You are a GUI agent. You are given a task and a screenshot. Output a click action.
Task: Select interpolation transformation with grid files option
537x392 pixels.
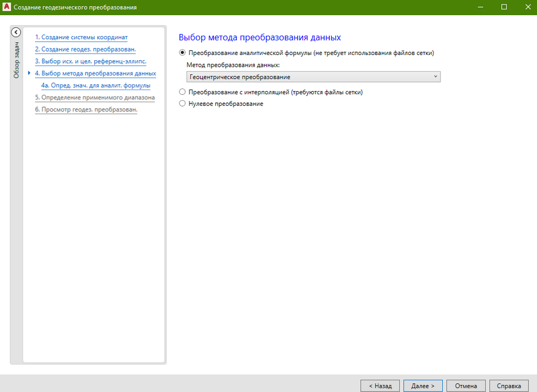[x=183, y=92]
